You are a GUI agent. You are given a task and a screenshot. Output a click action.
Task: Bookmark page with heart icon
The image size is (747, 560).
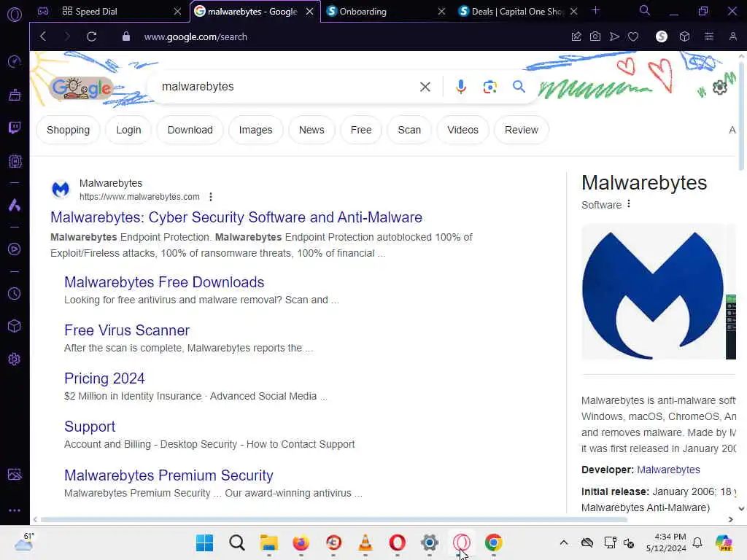[x=633, y=36]
